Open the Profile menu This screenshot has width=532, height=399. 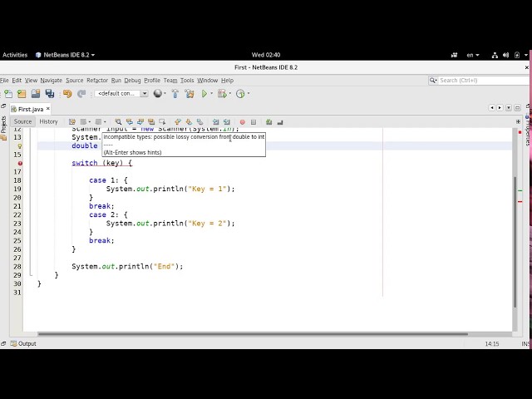click(x=152, y=81)
